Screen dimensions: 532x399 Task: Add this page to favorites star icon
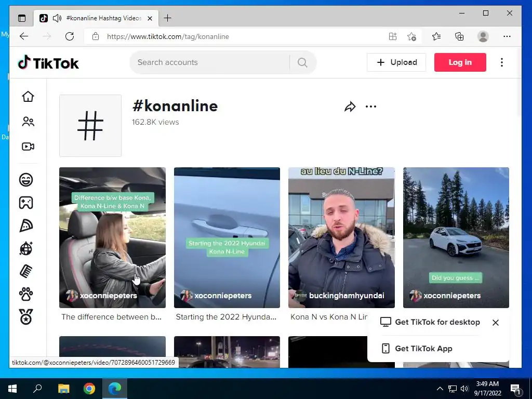411,36
